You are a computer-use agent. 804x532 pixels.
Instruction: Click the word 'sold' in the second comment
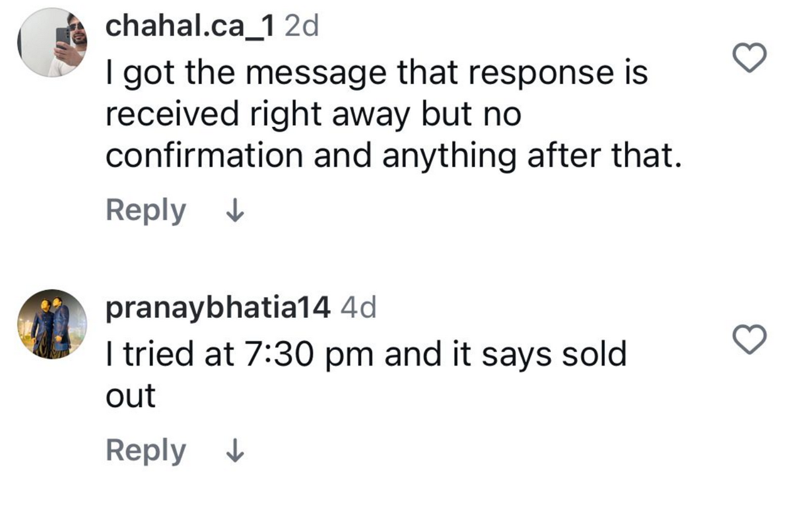(594, 354)
